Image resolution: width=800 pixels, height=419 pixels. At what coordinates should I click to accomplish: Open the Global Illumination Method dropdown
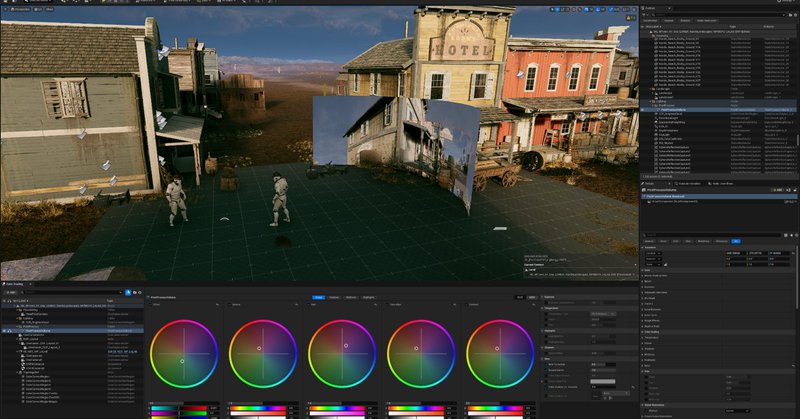[x=738, y=411]
